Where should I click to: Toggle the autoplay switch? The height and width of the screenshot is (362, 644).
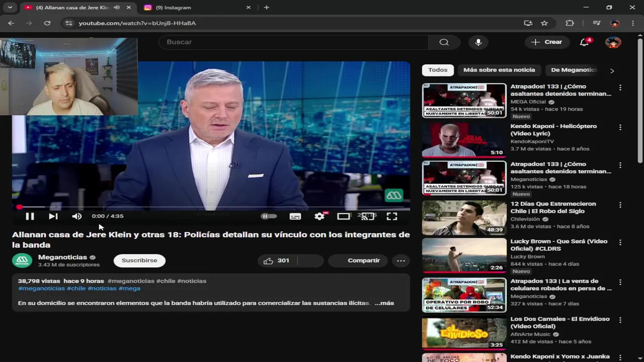click(x=269, y=216)
